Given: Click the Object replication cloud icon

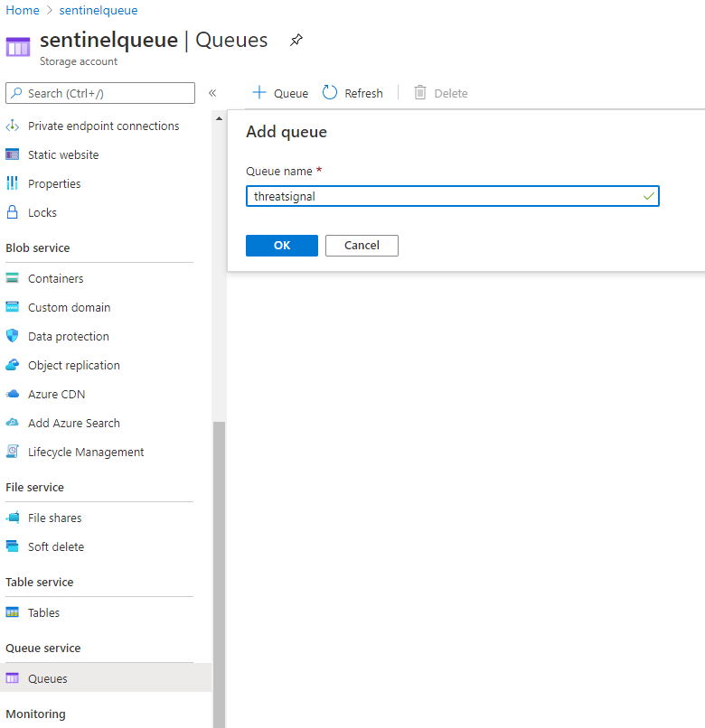Looking at the screenshot, I should point(13,365).
